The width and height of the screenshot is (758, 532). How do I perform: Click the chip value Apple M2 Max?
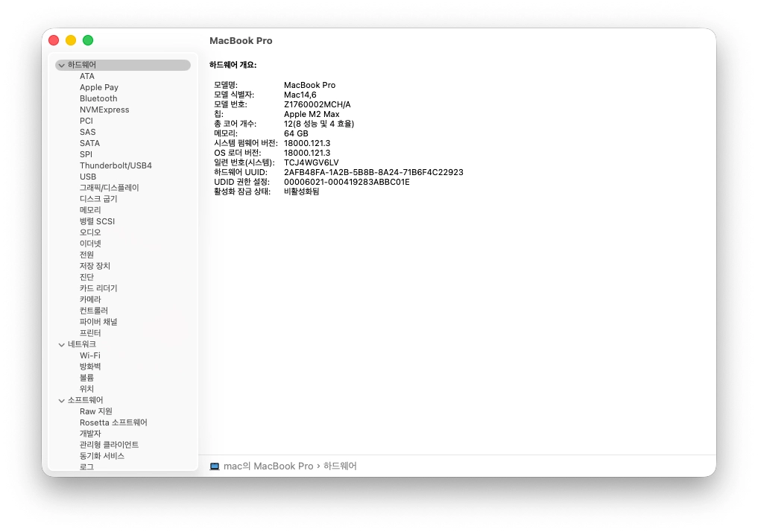coord(312,114)
